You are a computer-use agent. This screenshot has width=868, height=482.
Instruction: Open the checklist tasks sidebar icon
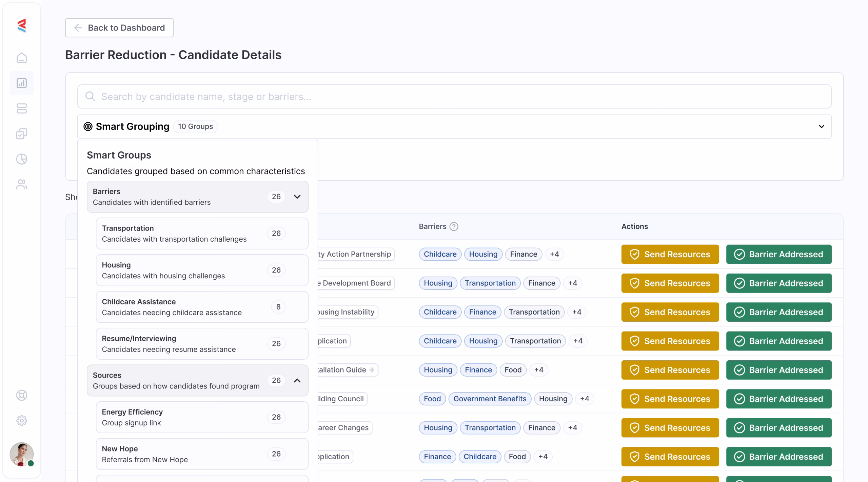(22, 134)
